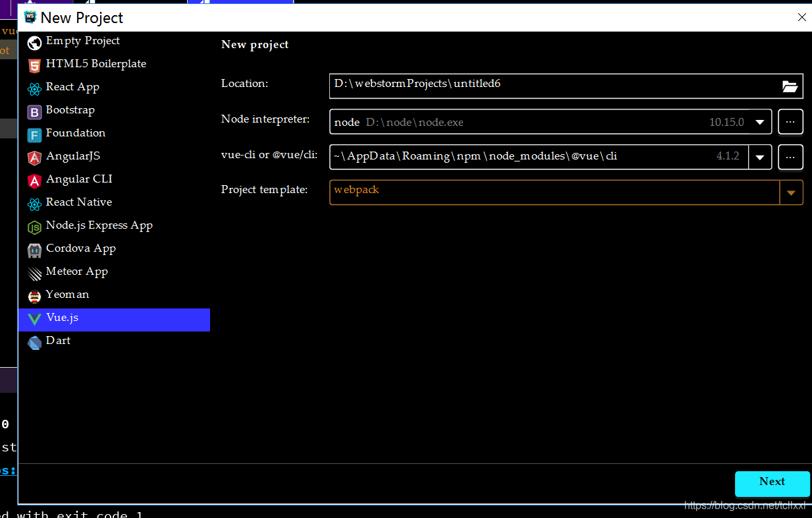Click the Empty Project globe icon

click(x=34, y=43)
